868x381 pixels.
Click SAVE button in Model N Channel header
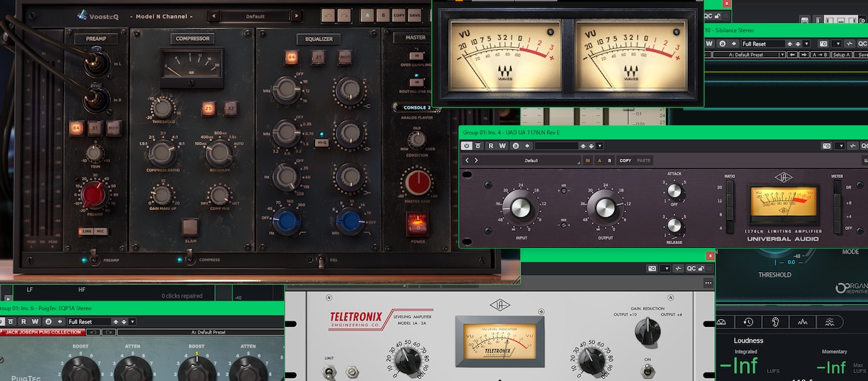(x=415, y=15)
